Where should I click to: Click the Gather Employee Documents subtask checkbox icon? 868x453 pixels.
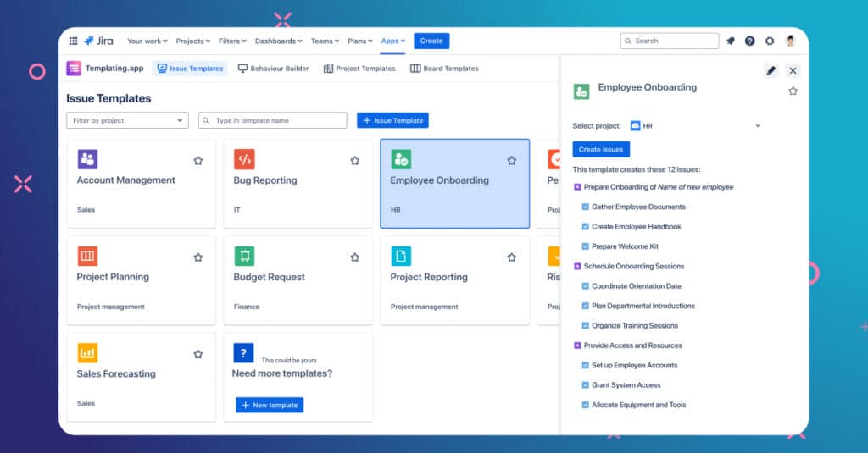tap(585, 207)
